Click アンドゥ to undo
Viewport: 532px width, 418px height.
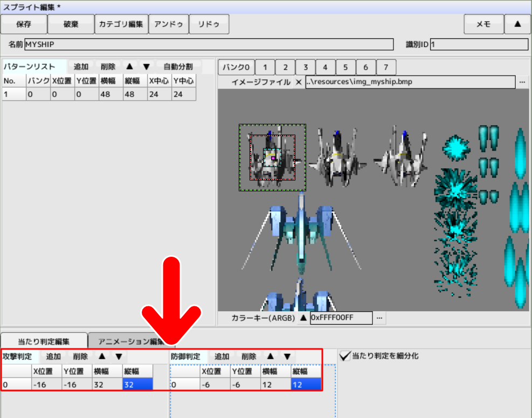pyautogui.click(x=169, y=24)
